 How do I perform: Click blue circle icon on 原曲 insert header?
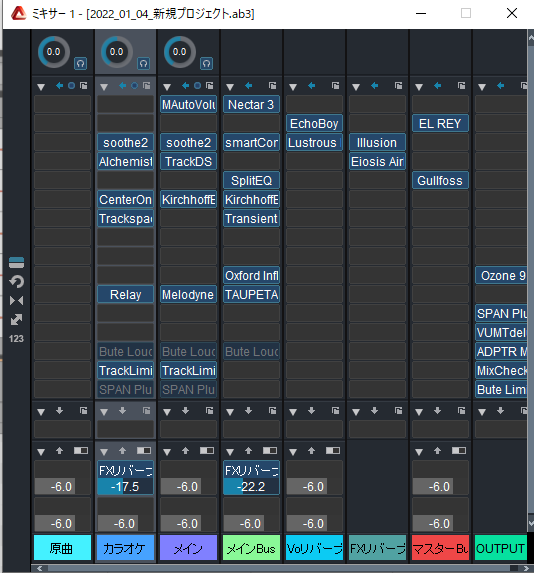pos(71,86)
